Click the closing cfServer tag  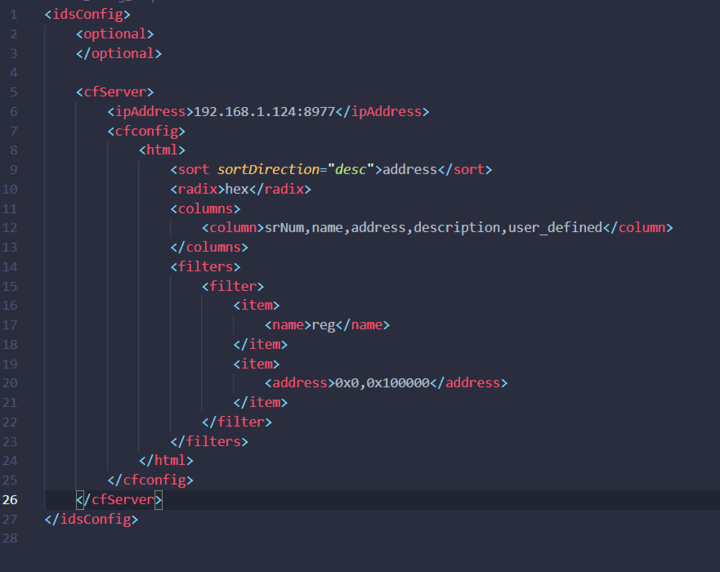click(119, 499)
